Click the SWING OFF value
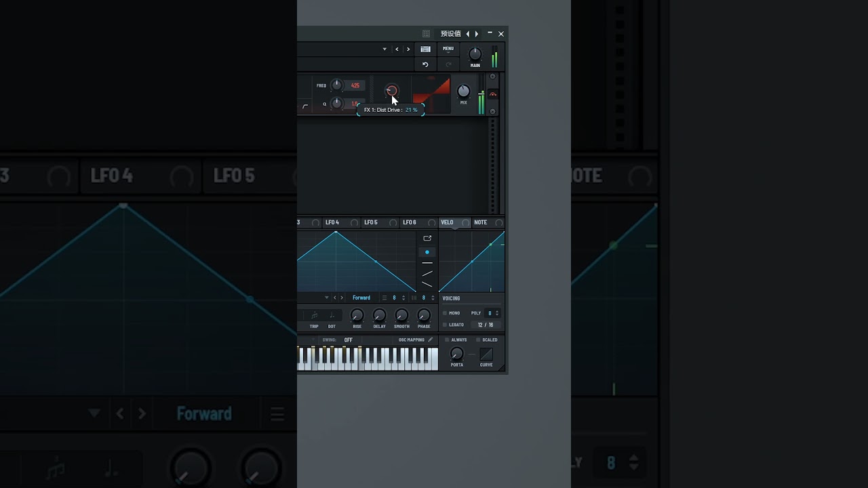This screenshot has height=488, width=868. [x=348, y=340]
